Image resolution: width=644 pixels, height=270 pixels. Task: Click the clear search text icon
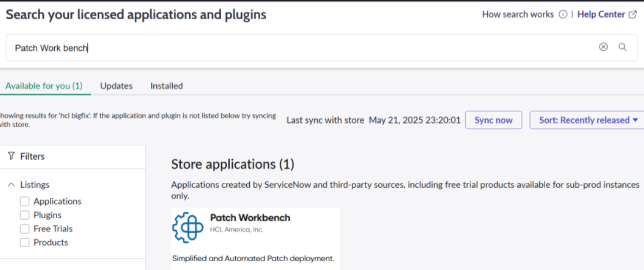point(603,47)
